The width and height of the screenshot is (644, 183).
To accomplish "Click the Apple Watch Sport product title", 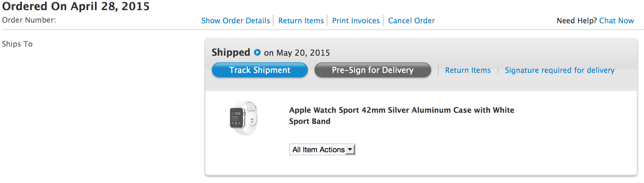I will [x=401, y=110].
